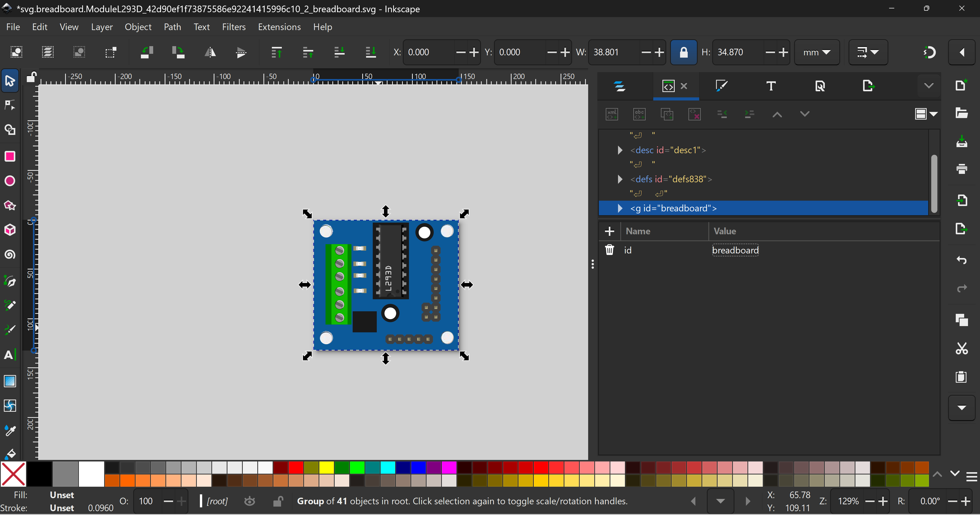Activate the Gradient tool
980x515 pixels.
[10, 381]
